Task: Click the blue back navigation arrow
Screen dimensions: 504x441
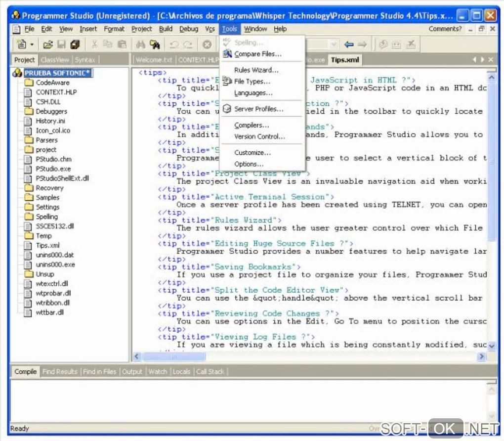Action: point(349,45)
